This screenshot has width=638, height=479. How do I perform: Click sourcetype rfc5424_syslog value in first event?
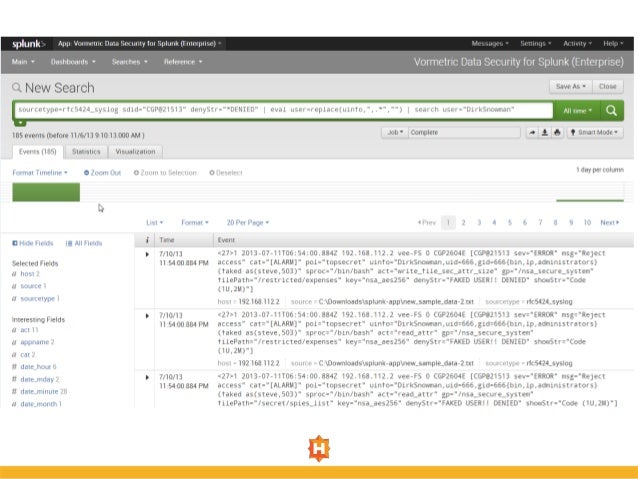point(549,302)
